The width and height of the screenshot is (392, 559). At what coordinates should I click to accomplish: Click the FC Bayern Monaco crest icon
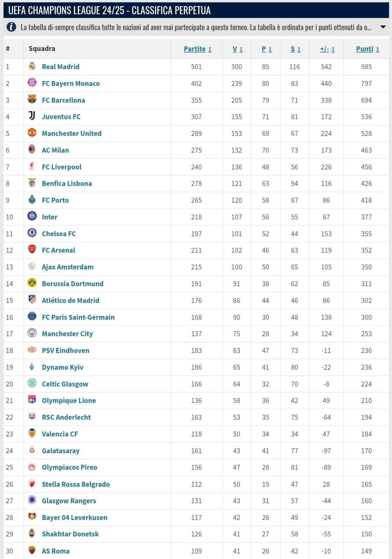point(32,83)
